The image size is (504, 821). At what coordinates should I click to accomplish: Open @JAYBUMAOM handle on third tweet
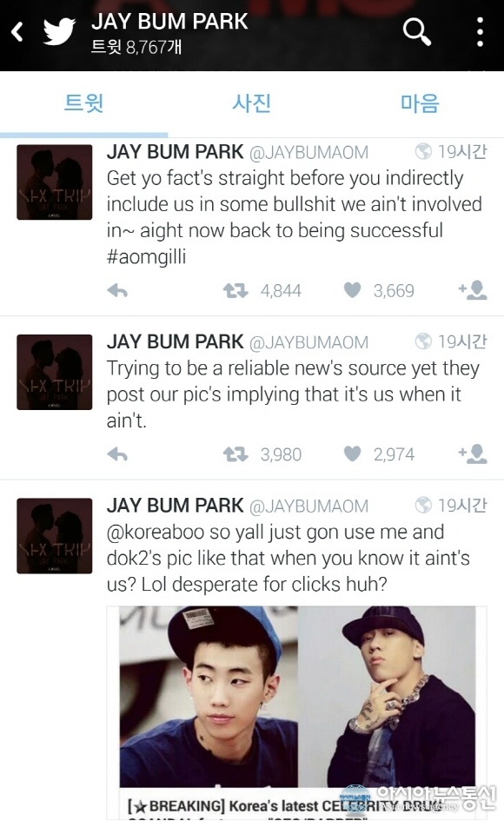308,507
